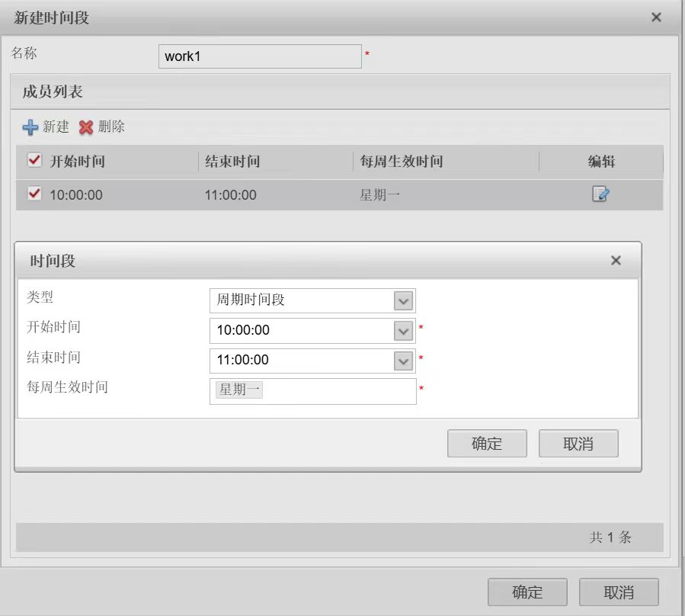685x616 pixels.
Task: Sort by 结束时间 column header
Action: [x=232, y=162]
